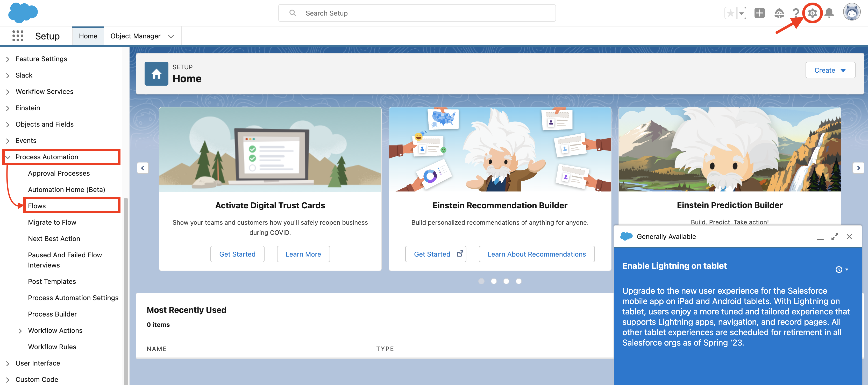
Task: Expand the Events section
Action: (8, 141)
